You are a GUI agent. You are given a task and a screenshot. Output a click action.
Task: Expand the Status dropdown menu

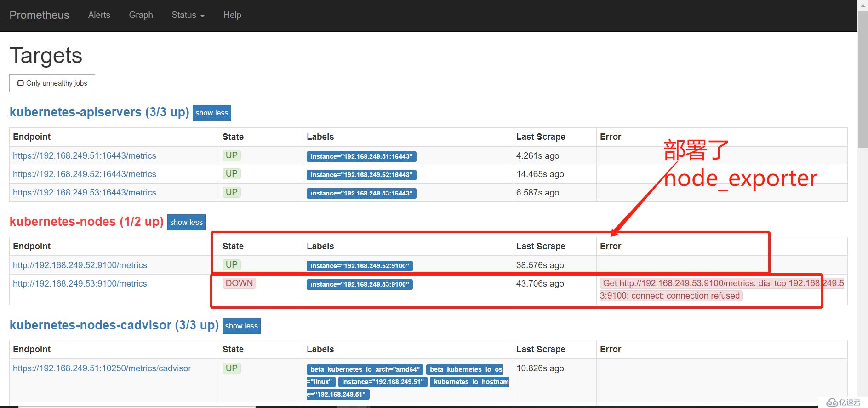tap(188, 15)
